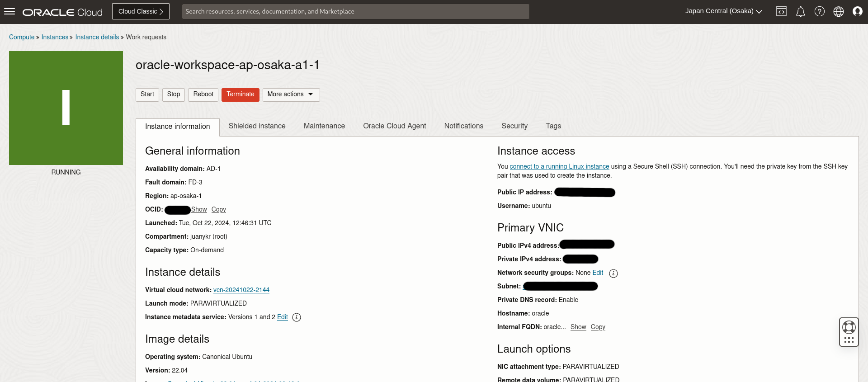Switch to the Shielded instance tab
The width and height of the screenshot is (868, 382).
tap(257, 126)
